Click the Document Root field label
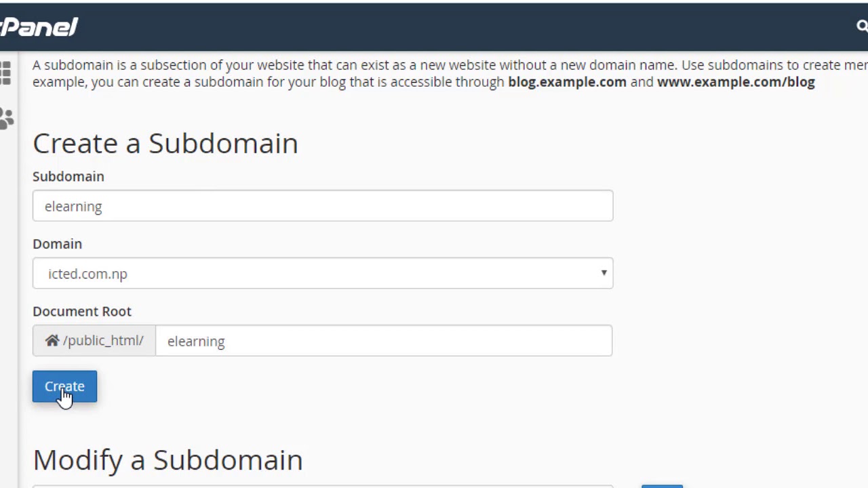The height and width of the screenshot is (488, 868). click(x=82, y=312)
